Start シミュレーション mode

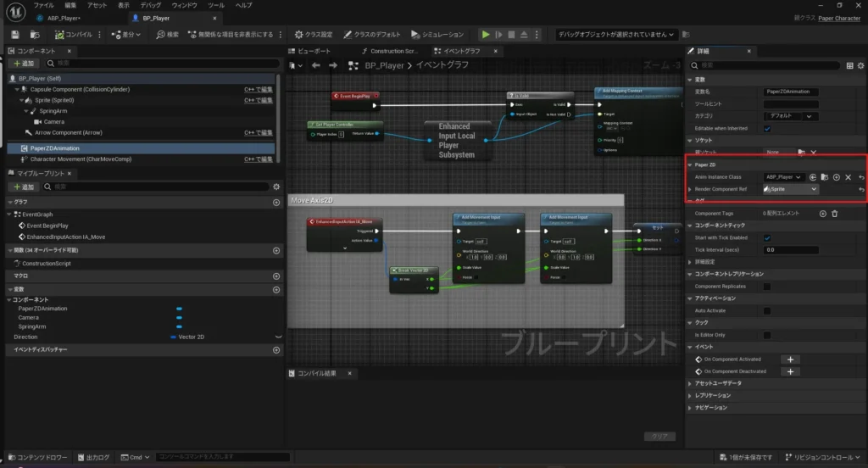coord(437,35)
